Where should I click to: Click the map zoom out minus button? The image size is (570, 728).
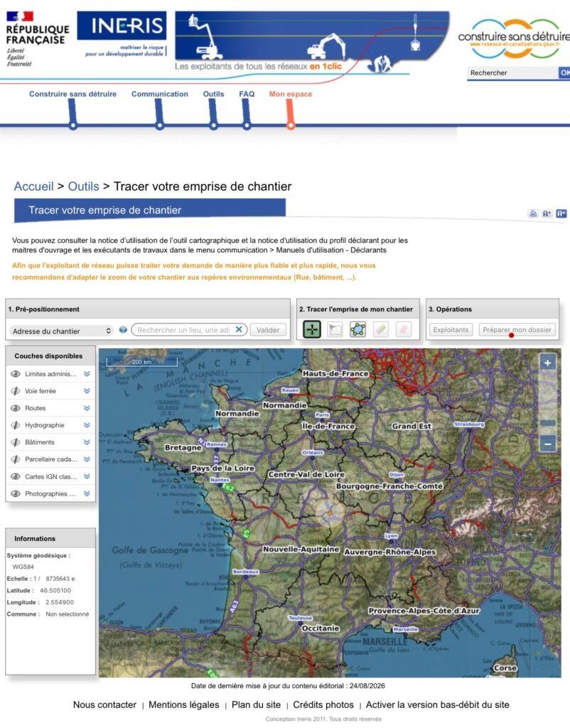[x=548, y=444]
